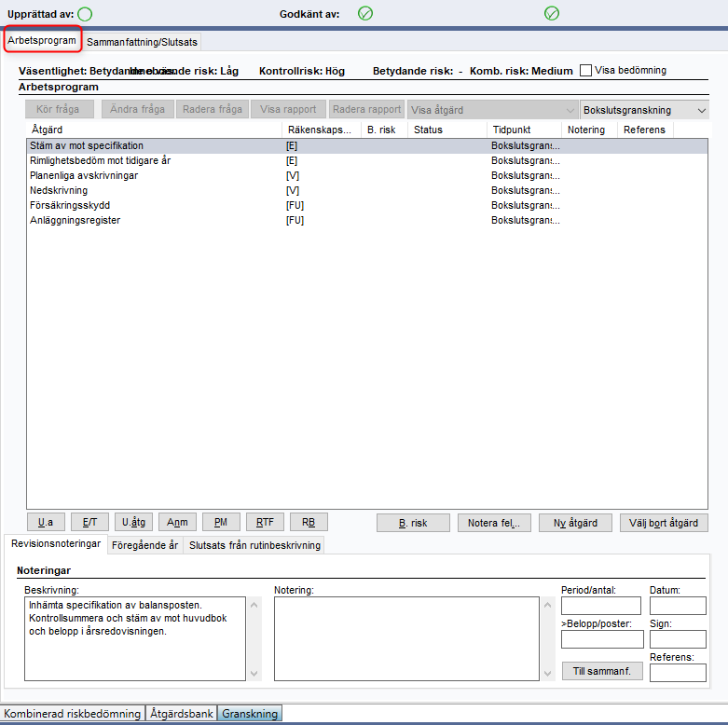728x725 pixels.
Task: Click the Radera fråga button
Action: point(213,109)
